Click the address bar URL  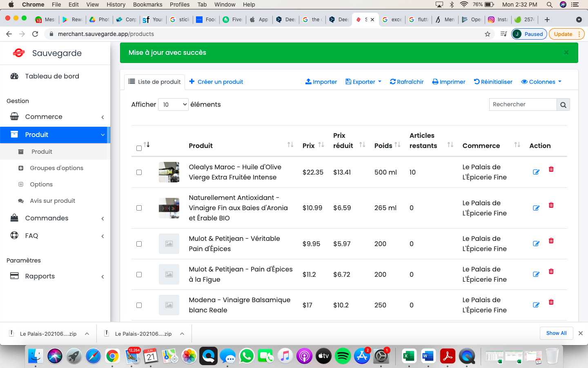tap(106, 34)
